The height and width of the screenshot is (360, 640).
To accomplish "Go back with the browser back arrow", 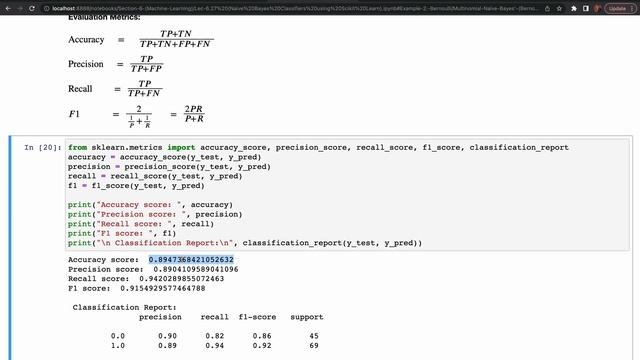I will [x=8, y=8].
